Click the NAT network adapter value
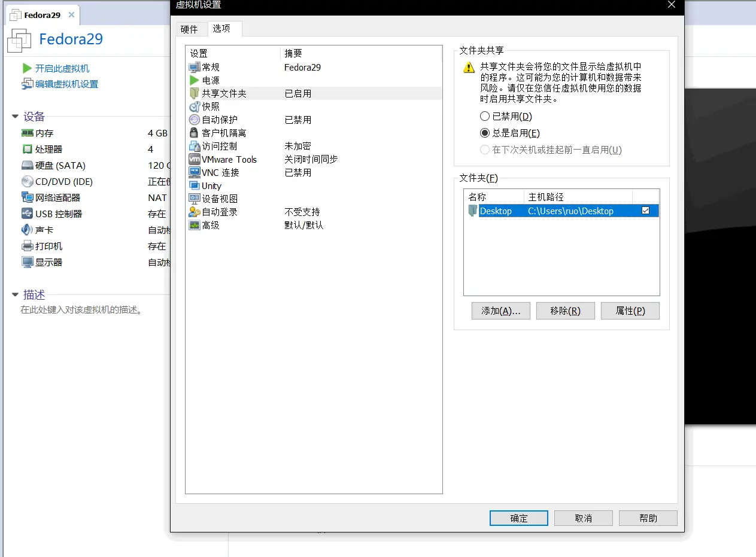756x557 pixels. [157, 197]
